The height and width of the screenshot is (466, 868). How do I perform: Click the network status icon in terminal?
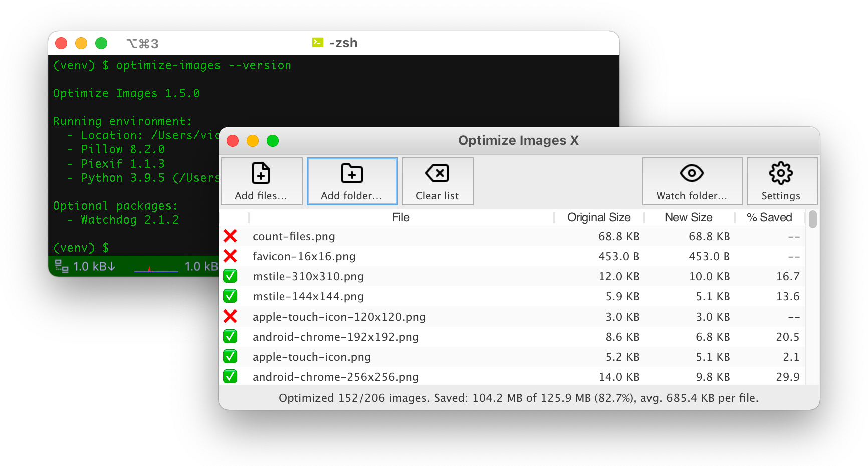pyautogui.click(x=61, y=266)
